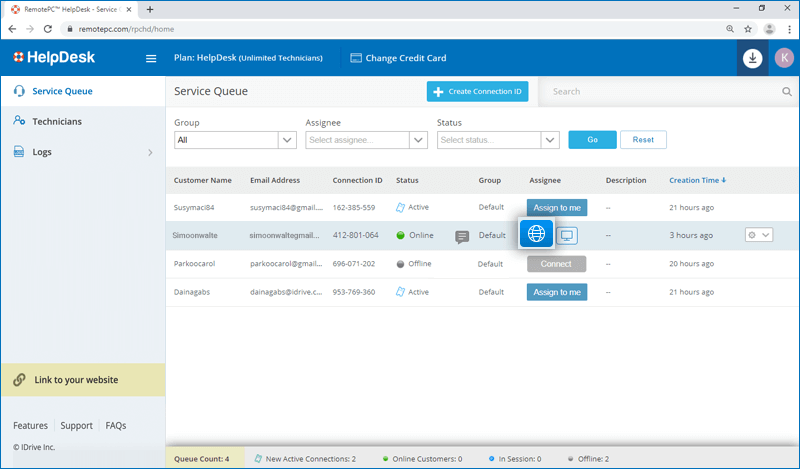The image size is (800, 469).
Task: Open the Status filter dropdown
Action: point(497,140)
